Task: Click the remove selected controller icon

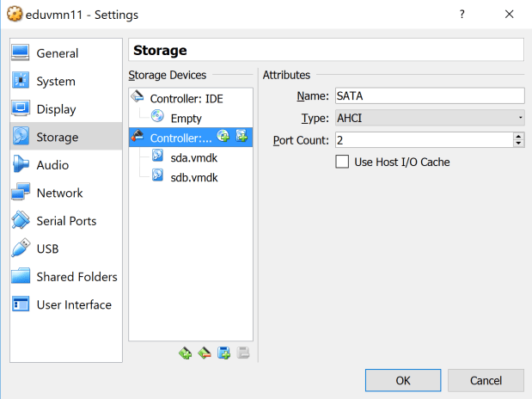Action: (x=205, y=353)
